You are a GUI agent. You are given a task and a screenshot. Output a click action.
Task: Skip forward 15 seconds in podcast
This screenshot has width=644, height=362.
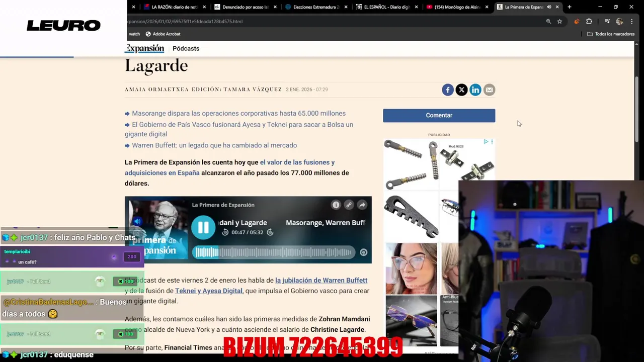tap(270, 232)
